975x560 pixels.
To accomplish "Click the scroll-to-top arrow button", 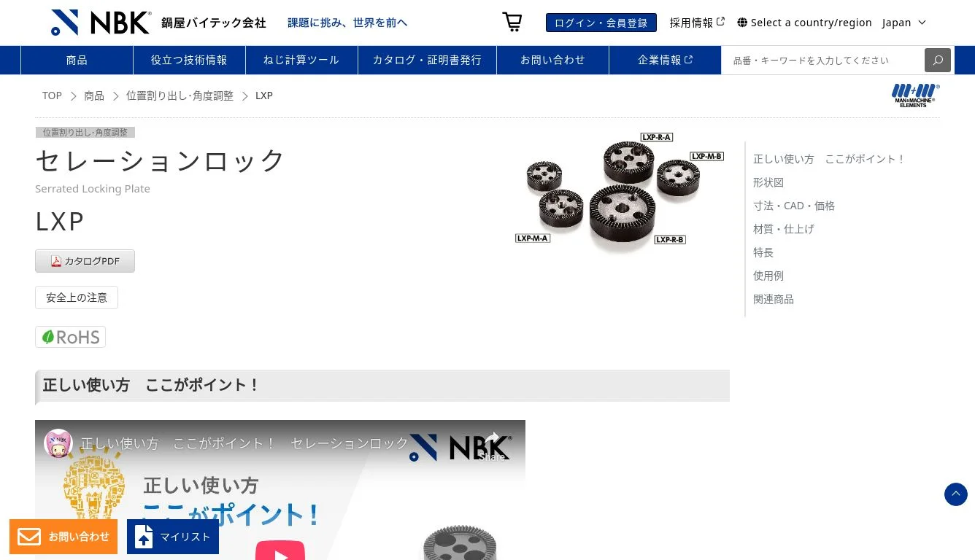I will click(956, 494).
